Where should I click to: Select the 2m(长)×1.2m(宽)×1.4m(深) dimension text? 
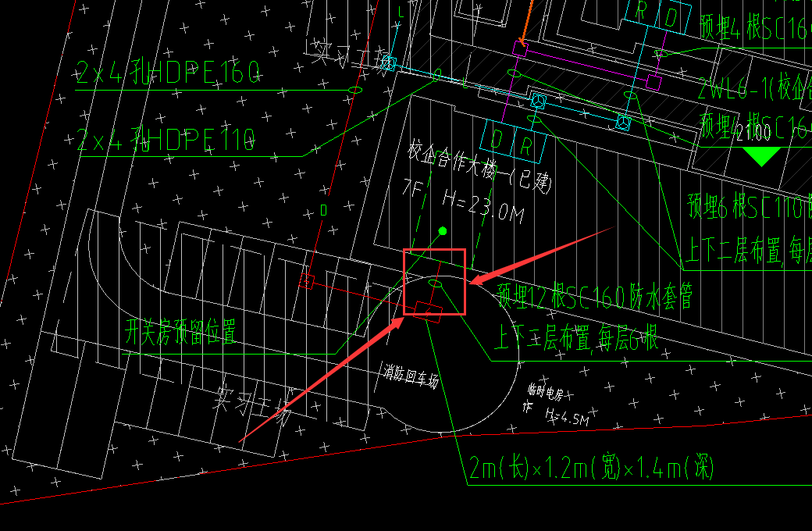point(591,469)
